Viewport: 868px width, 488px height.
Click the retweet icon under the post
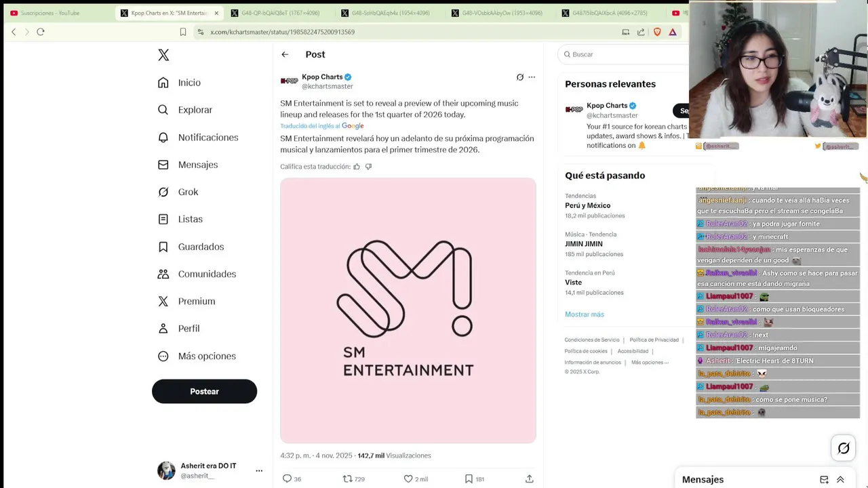click(348, 479)
